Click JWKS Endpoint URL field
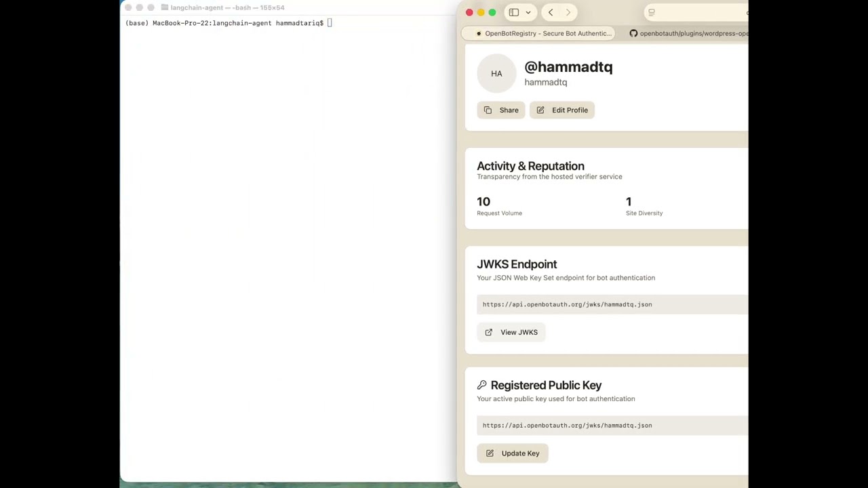Viewport: 868px width, 488px height. point(612,304)
